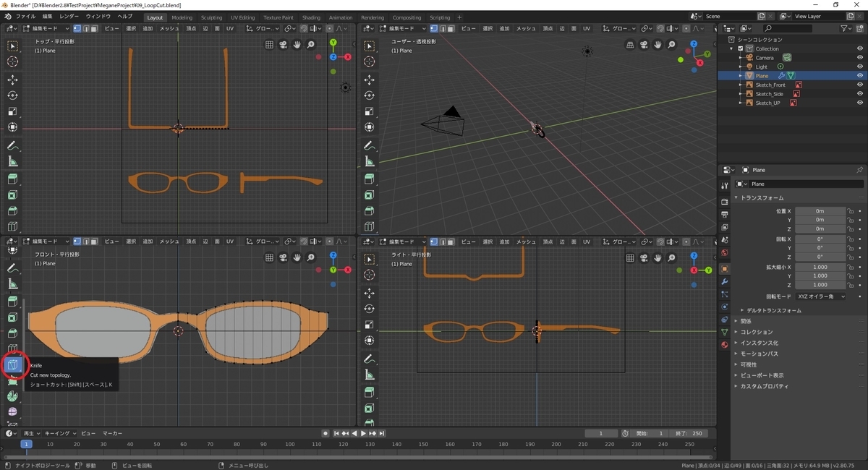Viewport: 868px width, 470px height.
Task: Select the Bevel tool in the top view toolbar
Action: click(12, 211)
